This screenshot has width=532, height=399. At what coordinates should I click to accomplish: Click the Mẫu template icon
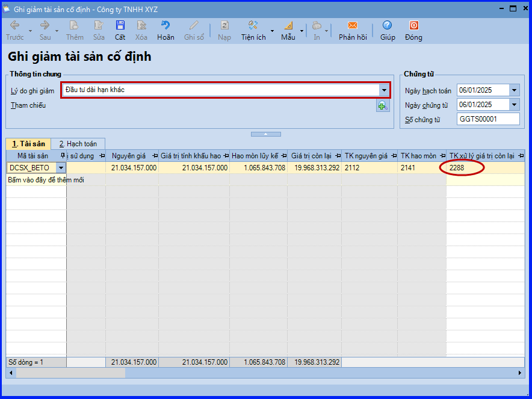pos(288,26)
